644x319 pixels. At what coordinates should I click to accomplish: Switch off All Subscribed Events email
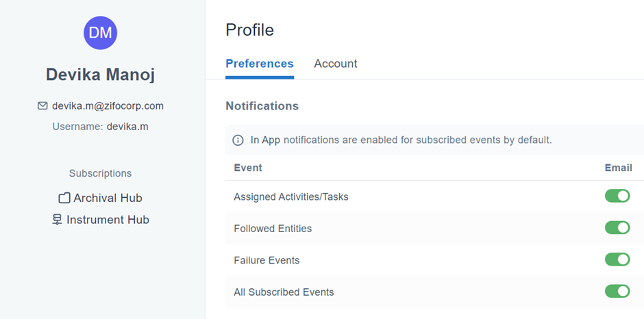click(x=617, y=291)
